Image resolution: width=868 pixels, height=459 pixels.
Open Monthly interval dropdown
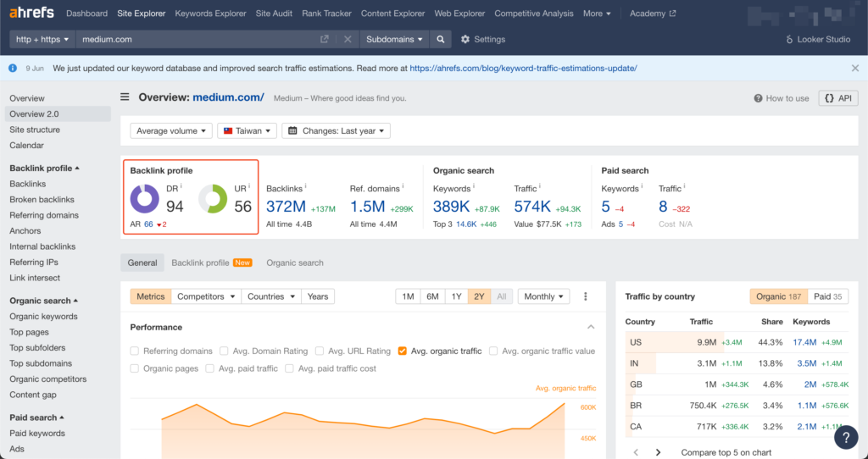(x=543, y=296)
